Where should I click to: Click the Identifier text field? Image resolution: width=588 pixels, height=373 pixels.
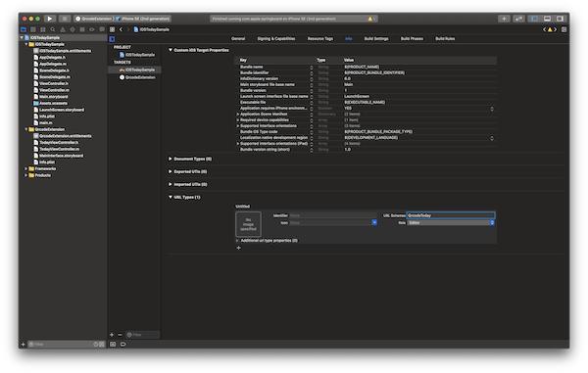tap(333, 215)
